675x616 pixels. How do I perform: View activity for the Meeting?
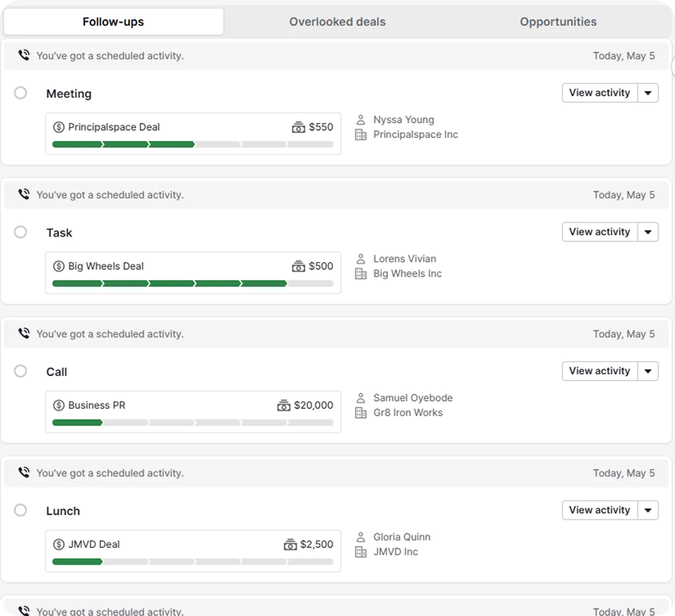tap(600, 93)
